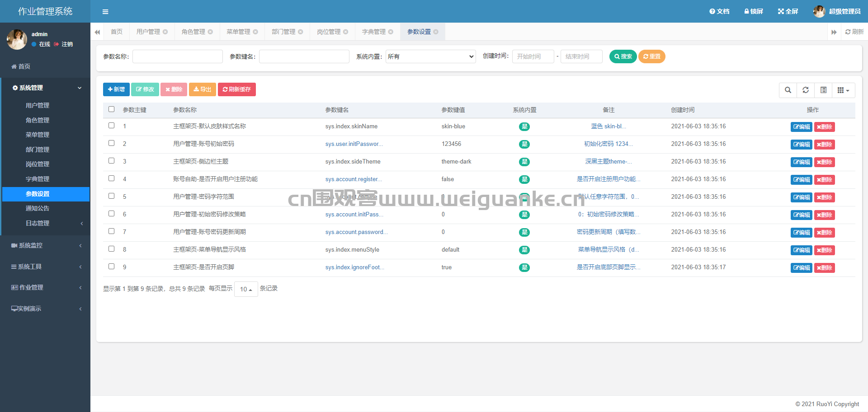Switch to the 菜单管理 tab
The width and height of the screenshot is (868, 412).
pyautogui.click(x=238, y=32)
